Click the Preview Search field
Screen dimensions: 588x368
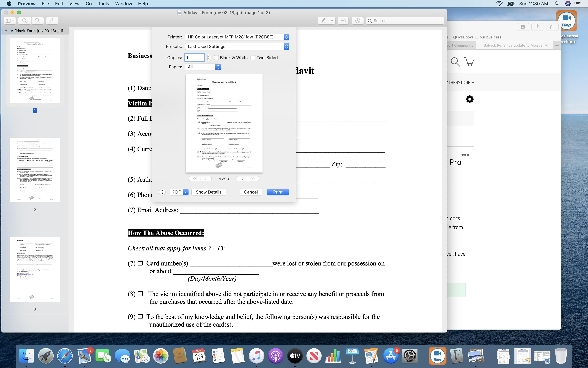(x=405, y=21)
